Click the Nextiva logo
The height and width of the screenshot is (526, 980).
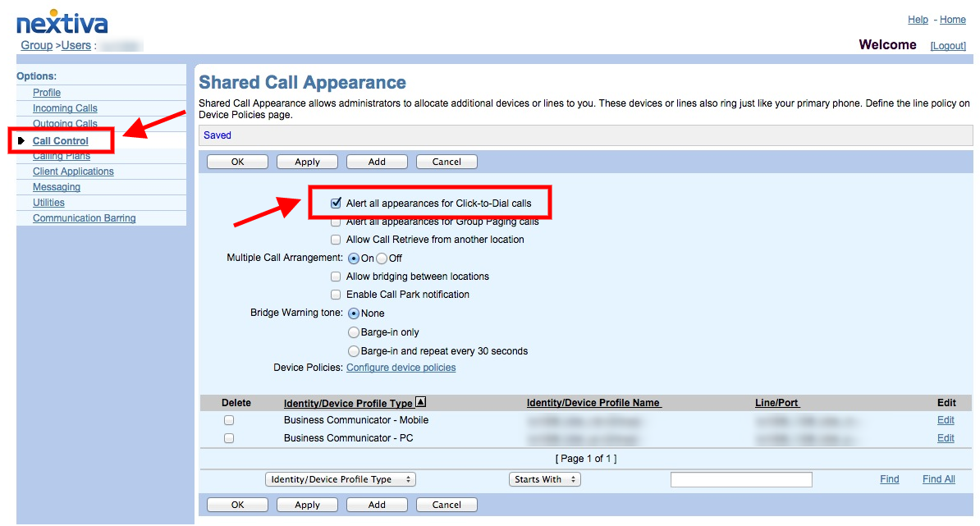point(62,22)
